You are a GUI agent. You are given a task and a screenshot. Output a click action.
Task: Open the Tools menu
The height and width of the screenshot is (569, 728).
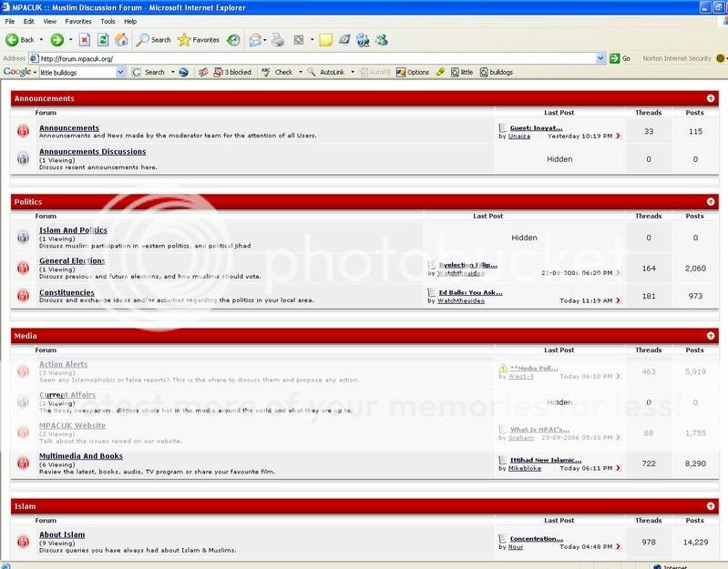tap(108, 21)
